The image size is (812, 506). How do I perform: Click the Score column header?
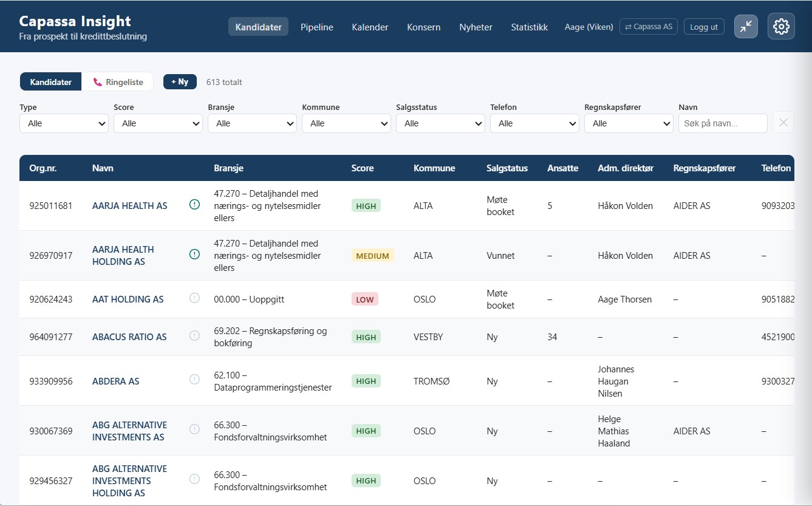[x=363, y=168]
